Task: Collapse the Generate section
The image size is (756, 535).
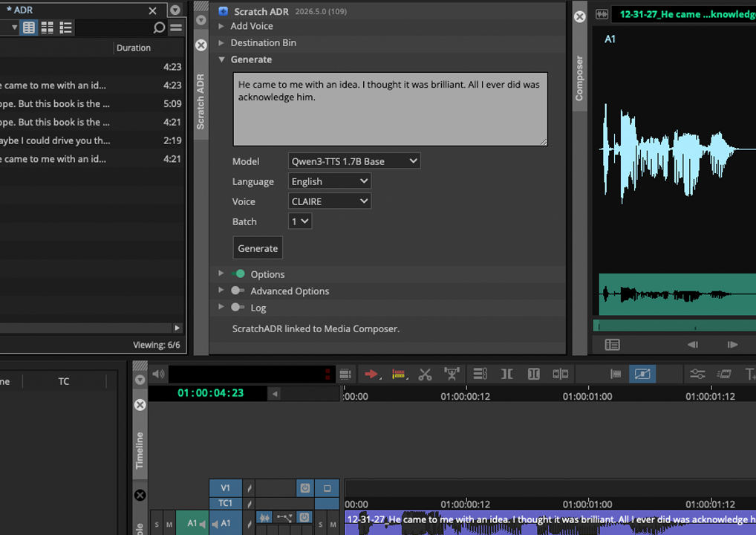Action: tap(221, 59)
